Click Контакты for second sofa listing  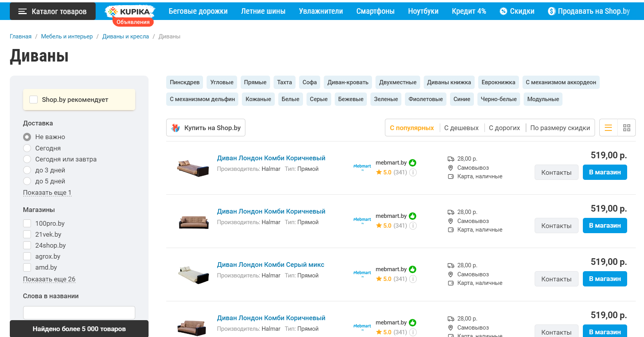click(x=556, y=226)
